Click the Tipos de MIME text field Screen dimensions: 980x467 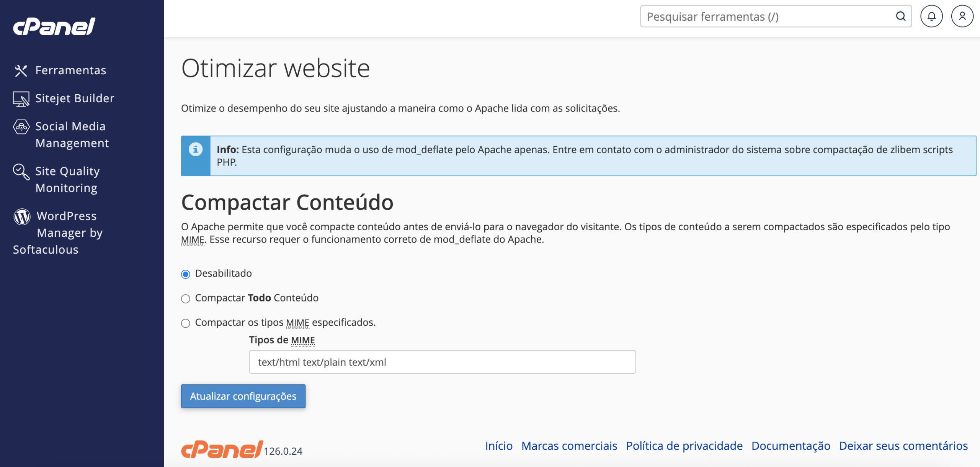click(442, 362)
